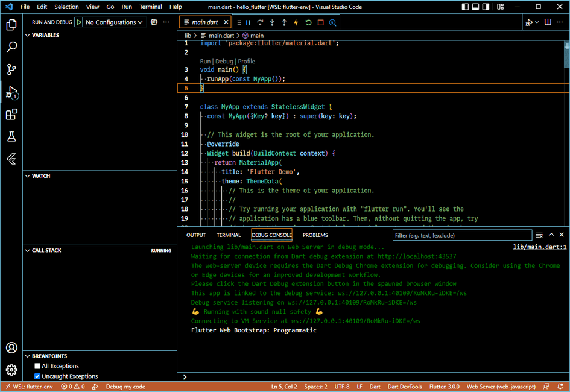Screen dimensions: 570x392
Task: Open the Source Control view
Action: point(11,69)
